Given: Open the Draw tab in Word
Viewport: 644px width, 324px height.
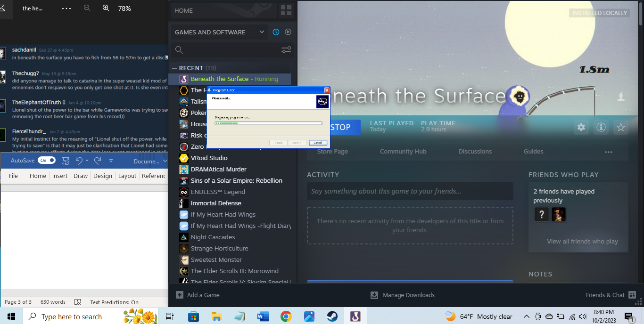Looking at the screenshot, I should 81,176.
